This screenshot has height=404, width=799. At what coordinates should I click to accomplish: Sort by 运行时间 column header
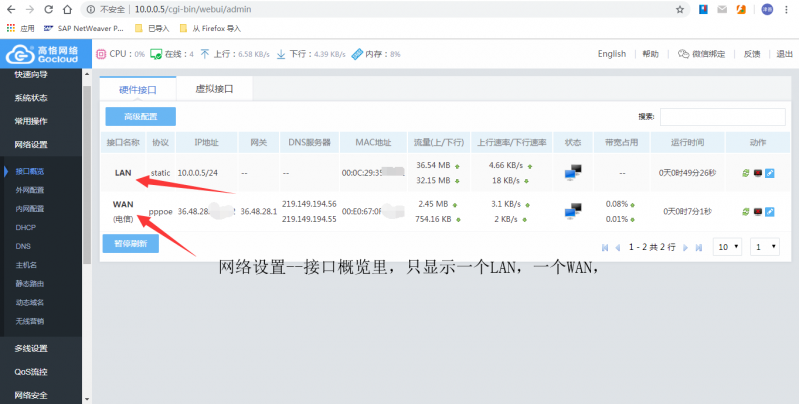(687, 143)
